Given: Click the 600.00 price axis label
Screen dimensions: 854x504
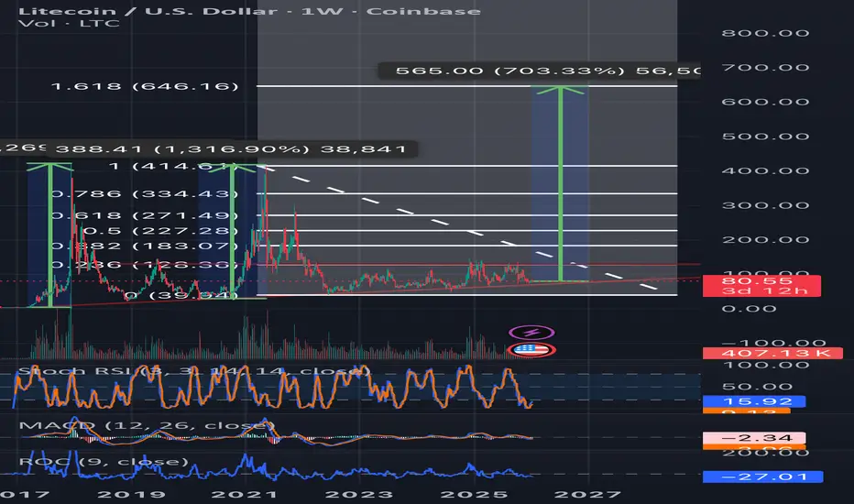Looking at the screenshot, I should click(765, 102).
